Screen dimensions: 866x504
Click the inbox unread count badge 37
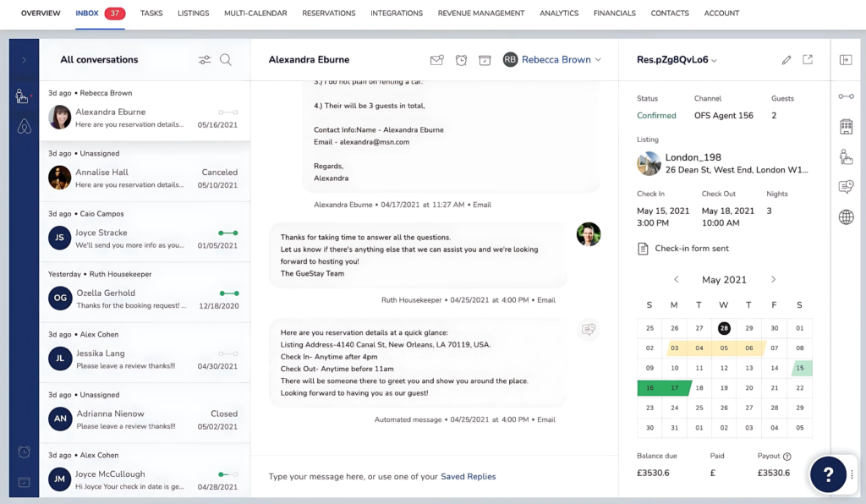click(x=115, y=14)
